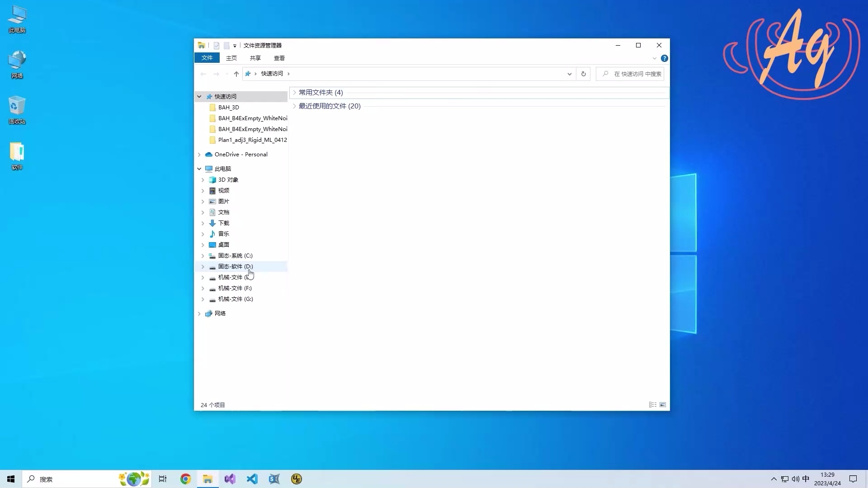Viewport: 868px width, 488px height.
Task: Expand the 网络 node in the sidebar
Action: tap(199, 313)
